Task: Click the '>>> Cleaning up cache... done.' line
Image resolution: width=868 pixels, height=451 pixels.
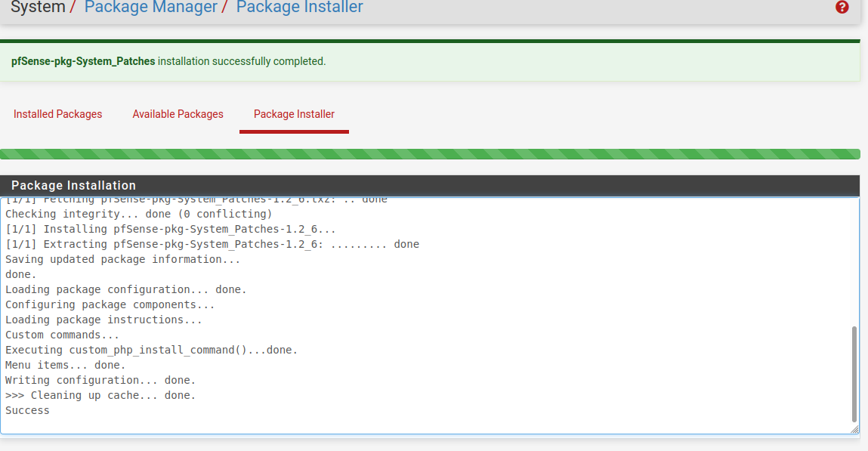Action: (x=100, y=396)
